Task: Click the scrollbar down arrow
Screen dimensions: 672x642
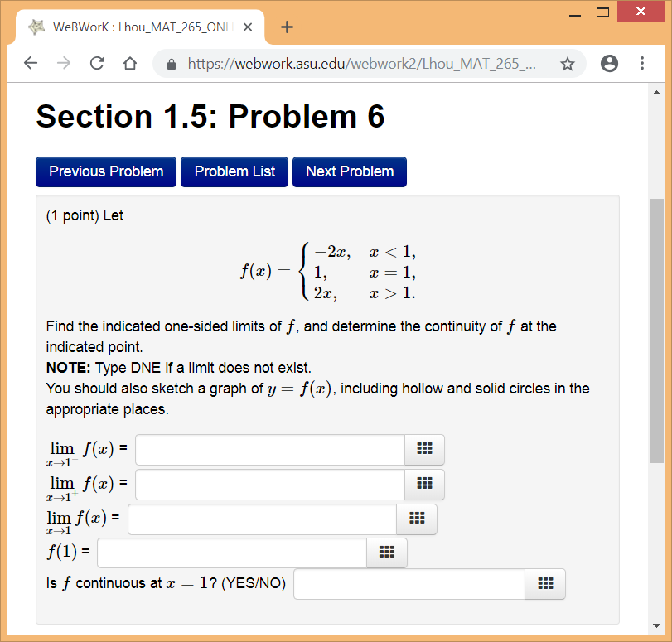Action: (x=656, y=625)
